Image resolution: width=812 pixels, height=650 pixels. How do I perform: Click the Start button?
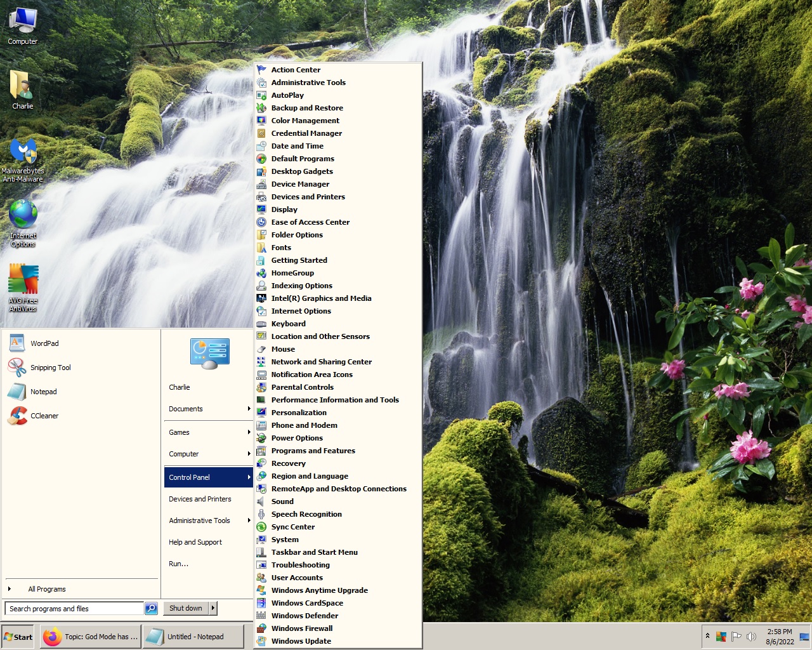pyautogui.click(x=18, y=637)
